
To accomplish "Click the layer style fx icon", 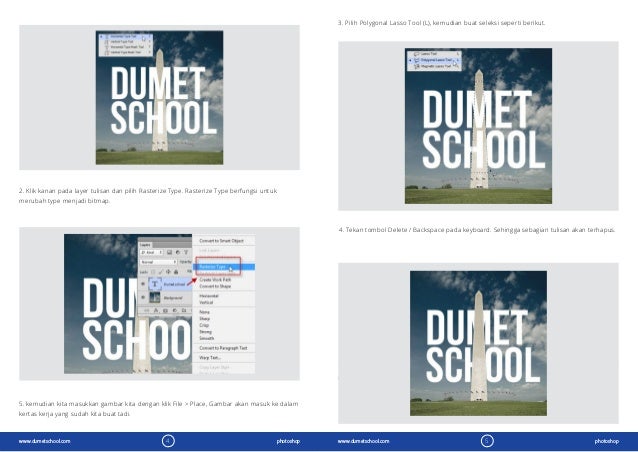I will (x=156, y=310).
